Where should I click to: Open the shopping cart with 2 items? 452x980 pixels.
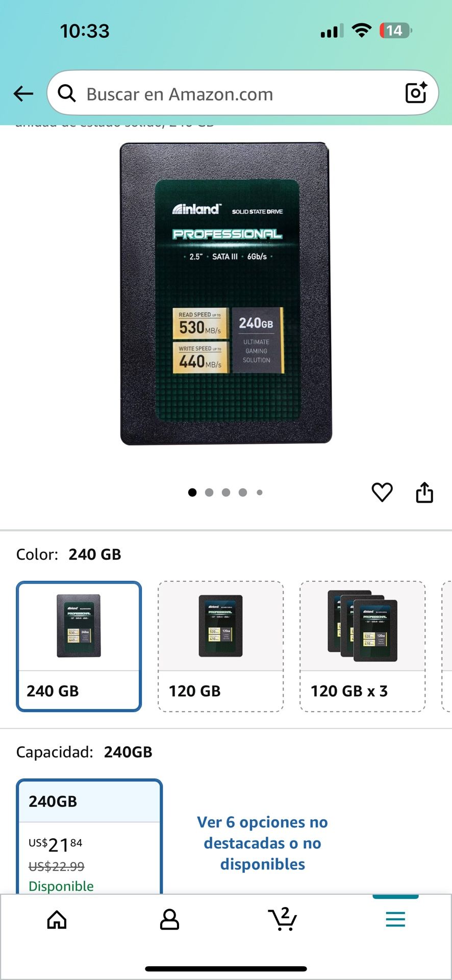coord(283,919)
